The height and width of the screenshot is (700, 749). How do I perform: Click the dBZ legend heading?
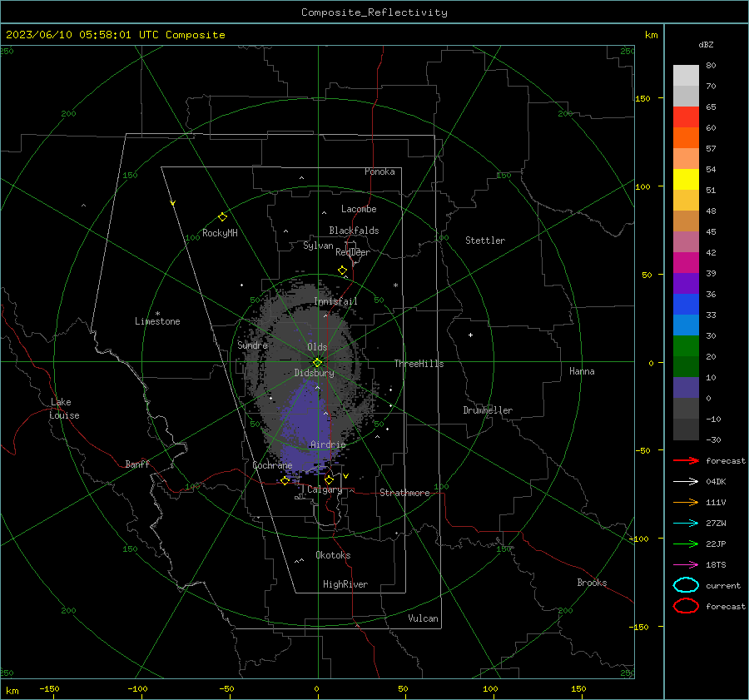click(x=706, y=44)
